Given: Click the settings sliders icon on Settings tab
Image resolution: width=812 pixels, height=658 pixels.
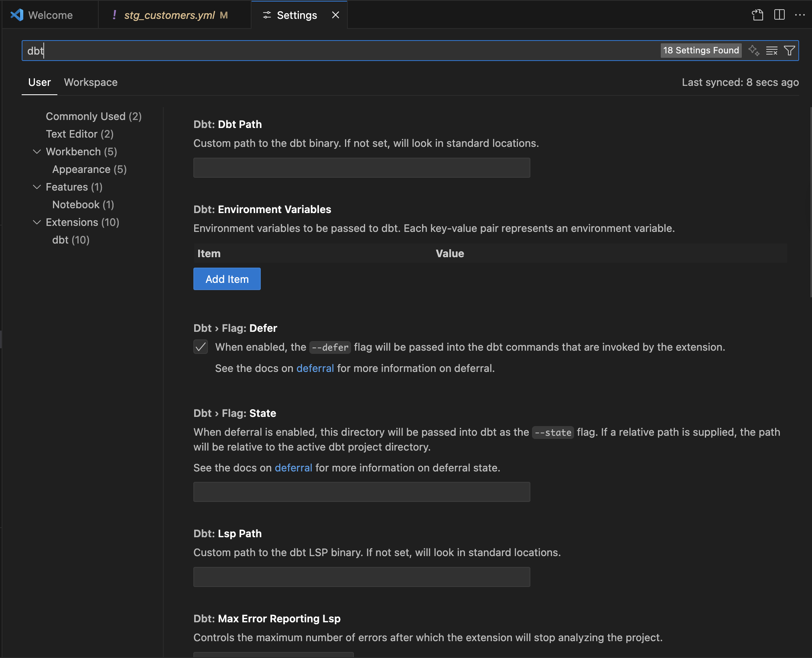Looking at the screenshot, I should pos(267,15).
